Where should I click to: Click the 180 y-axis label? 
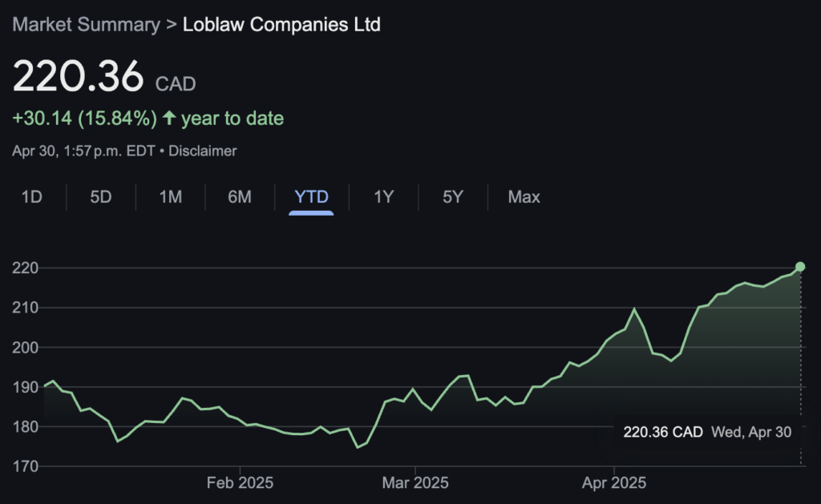pos(25,426)
